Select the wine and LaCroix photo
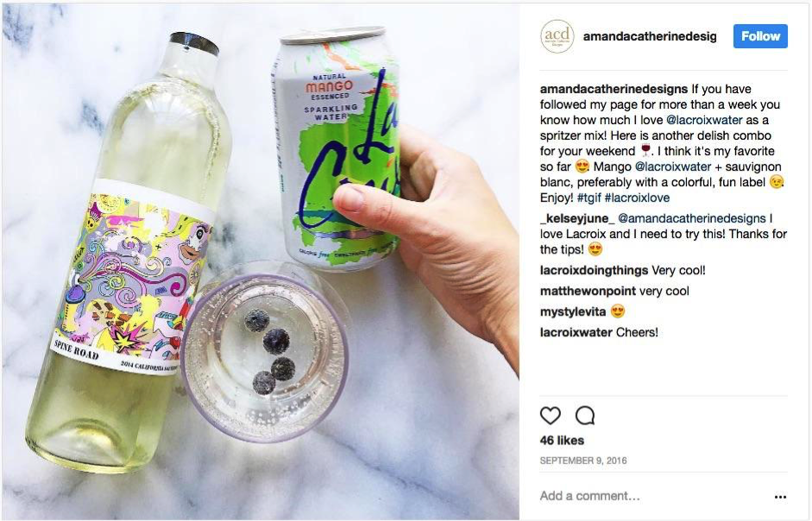Screen dimensions: 812x521 pos(261,260)
